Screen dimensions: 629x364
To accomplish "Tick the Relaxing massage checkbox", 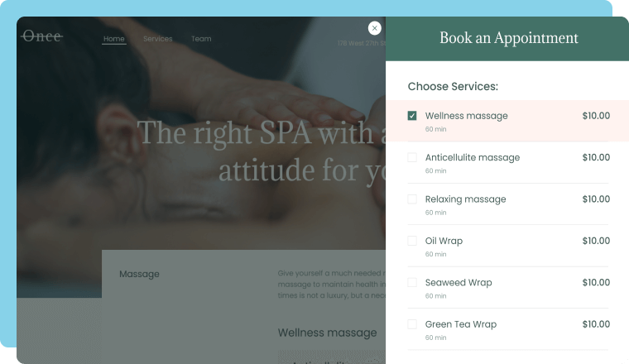I will 412,199.
